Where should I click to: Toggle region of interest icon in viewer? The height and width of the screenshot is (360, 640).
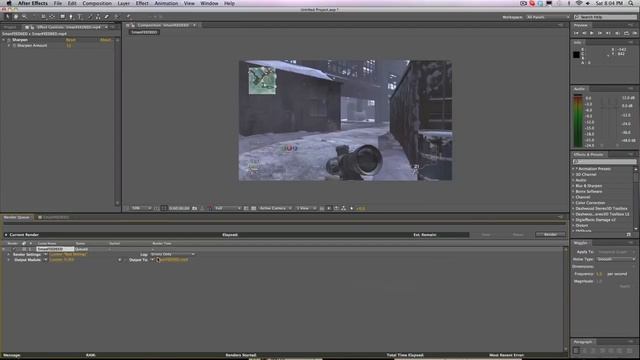pyautogui.click(x=246, y=208)
